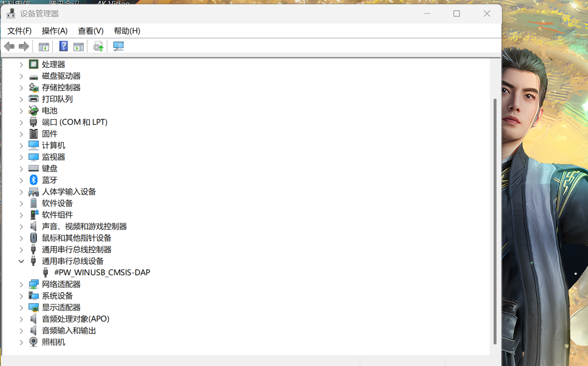This screenshot has width=588, height=366.
Task: Click the 软件设备 software device icon
Action: coord(33,203)
